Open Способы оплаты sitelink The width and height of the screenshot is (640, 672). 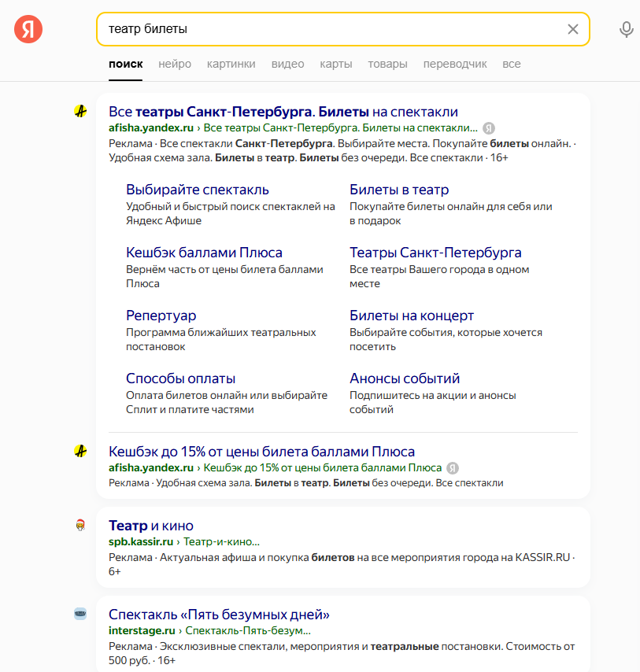click(x=180, y=378)
